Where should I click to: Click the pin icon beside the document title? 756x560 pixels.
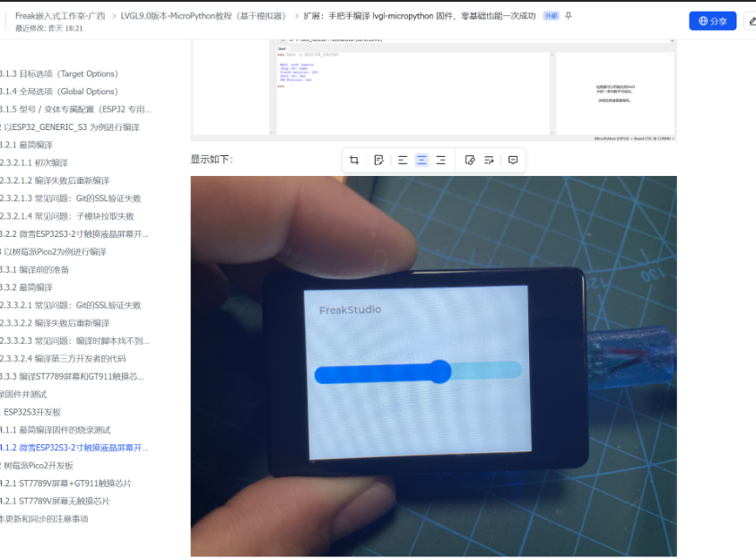[x=568, y=16]
